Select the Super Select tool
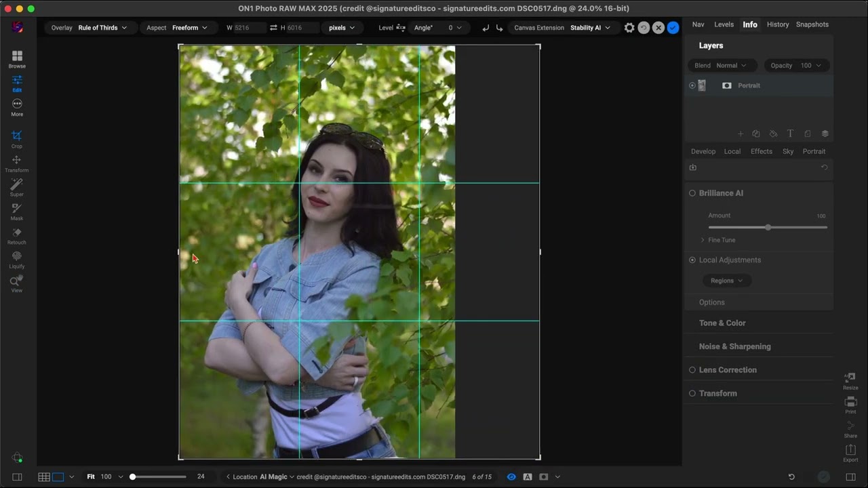 [17, 188]
